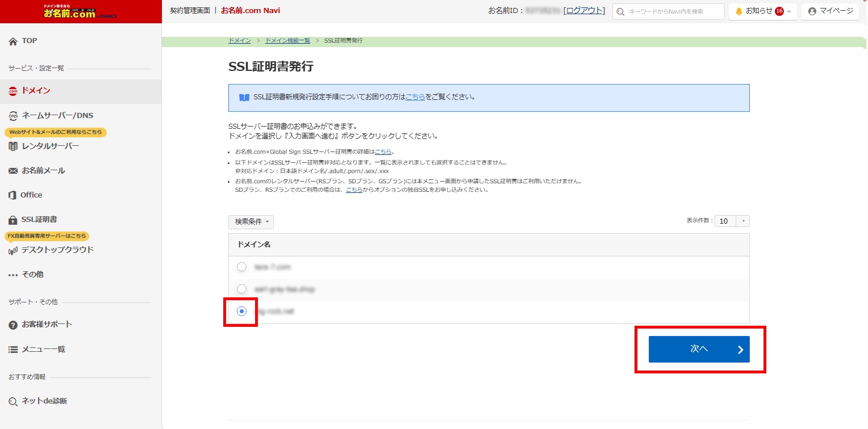Open ネームサーバー/DNS menu item
Viewport: 868px width, 429px height.
coord(57,116)
